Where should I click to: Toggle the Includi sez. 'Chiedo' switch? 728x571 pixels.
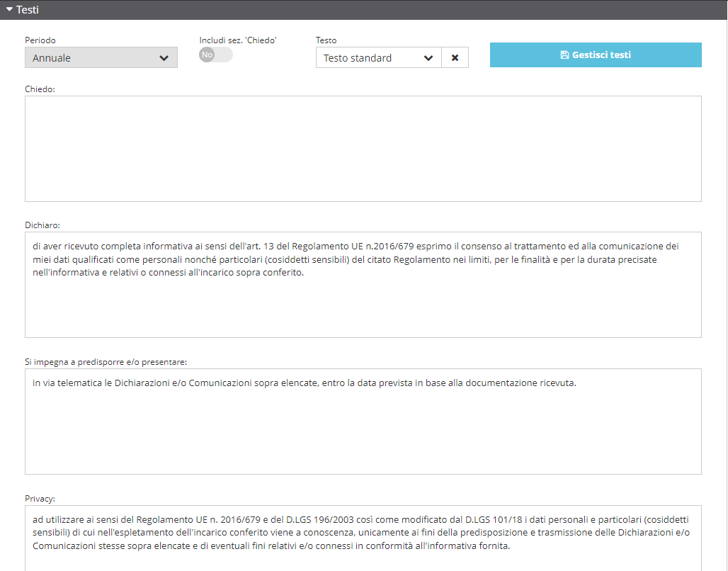coord(215,55)
